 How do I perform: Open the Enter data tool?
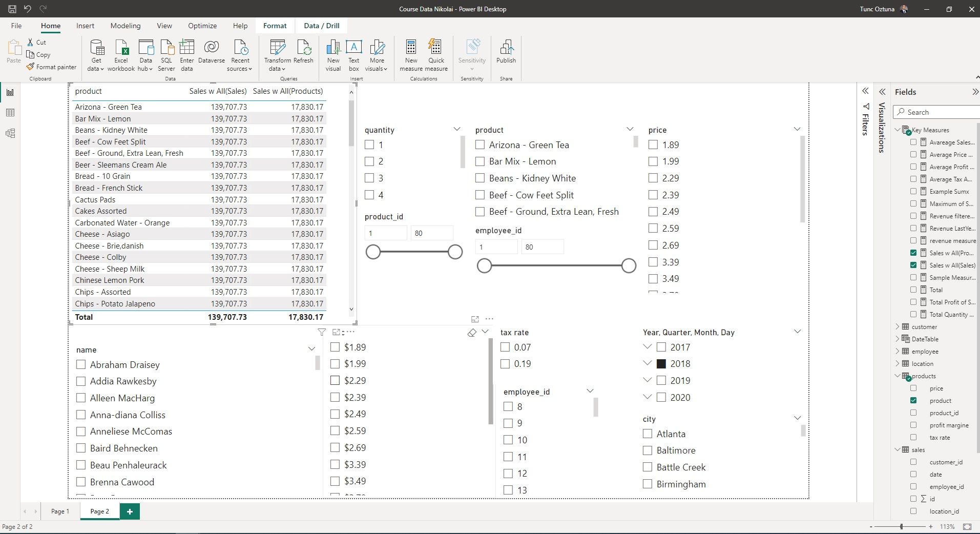click(187, 55)
